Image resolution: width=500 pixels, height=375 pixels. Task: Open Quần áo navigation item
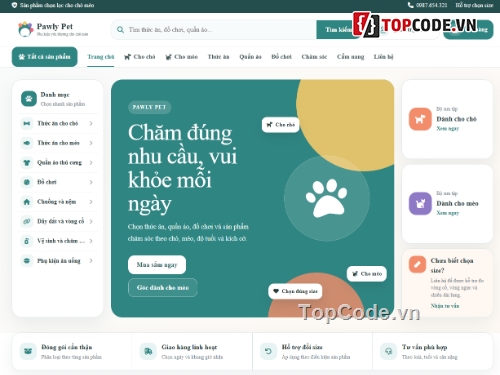click(x=250, y=57)
